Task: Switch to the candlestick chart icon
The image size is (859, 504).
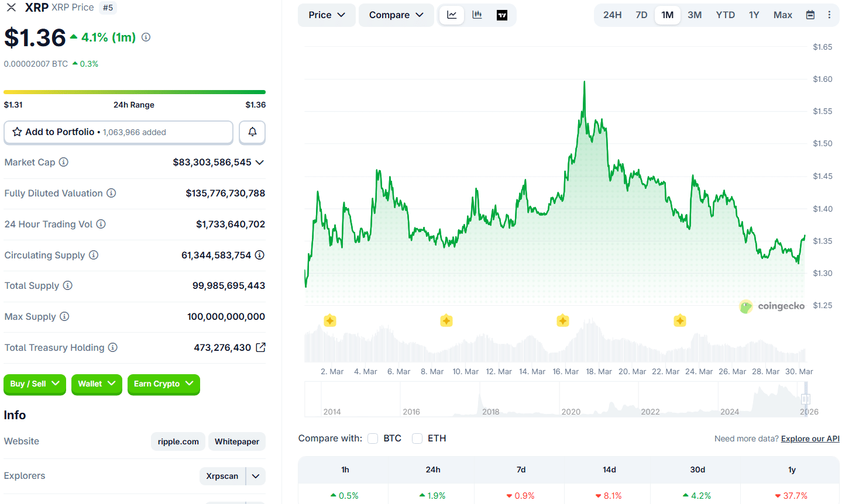Action: click(x=477, y=15)
